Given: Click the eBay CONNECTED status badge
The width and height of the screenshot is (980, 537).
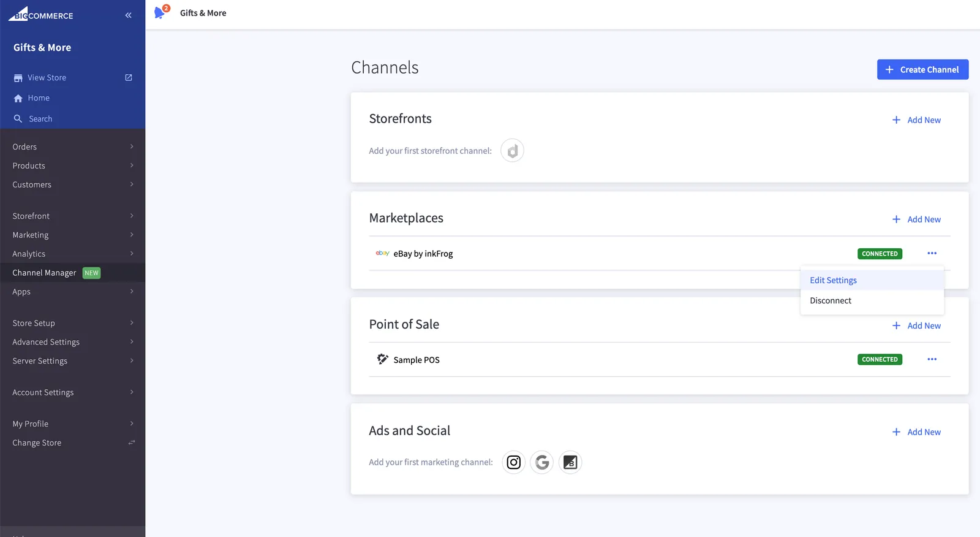Looking at the screenshot, I should click(x=880, y=253).
